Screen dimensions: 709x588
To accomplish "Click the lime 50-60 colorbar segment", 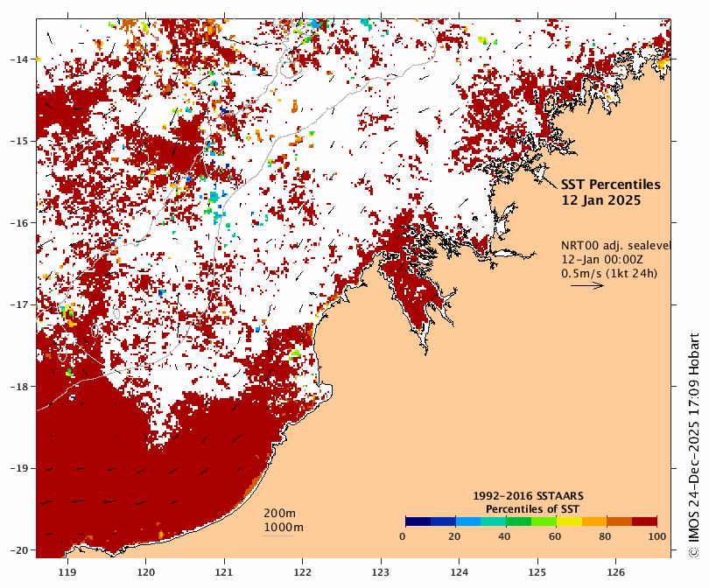I will coord(544,521).
